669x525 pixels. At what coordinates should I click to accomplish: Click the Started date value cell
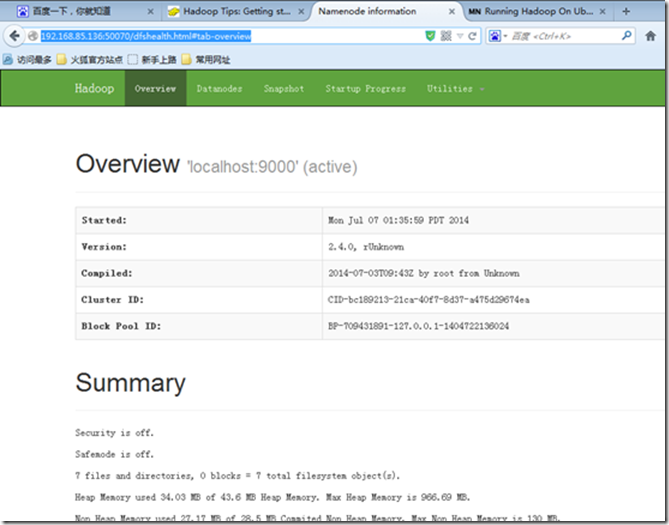tap(493, 220)
